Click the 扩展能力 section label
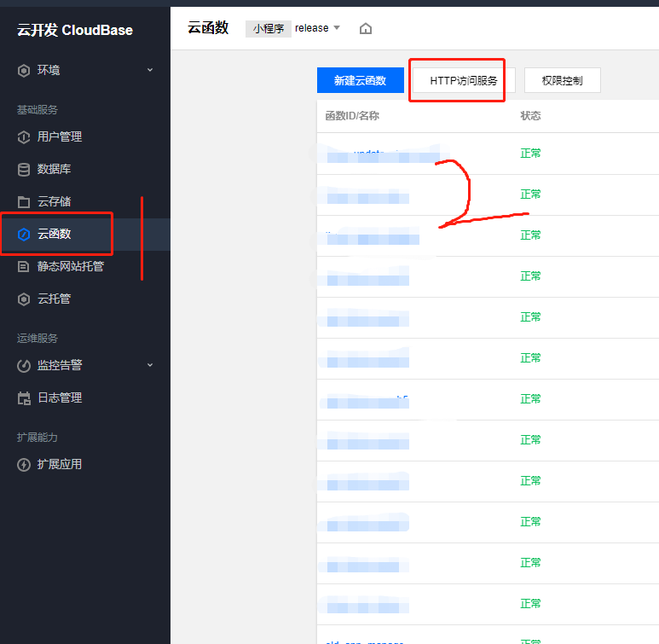 pos(38,438)
